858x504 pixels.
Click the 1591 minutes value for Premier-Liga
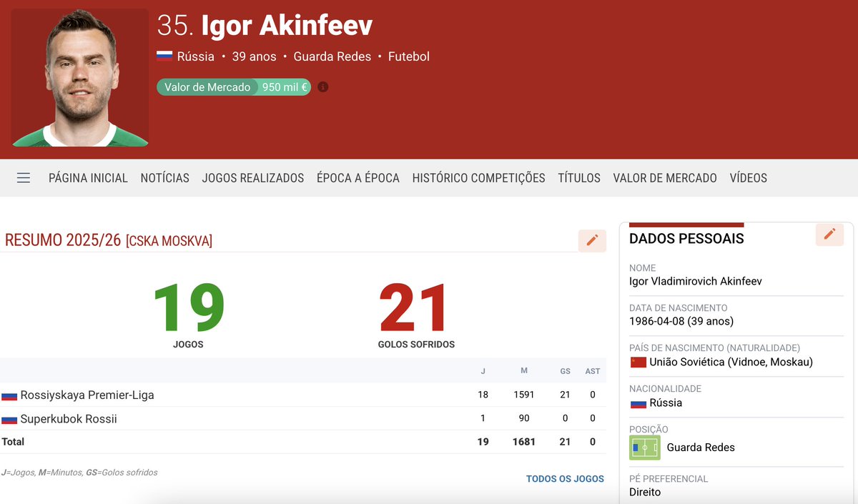coord(524,395)
